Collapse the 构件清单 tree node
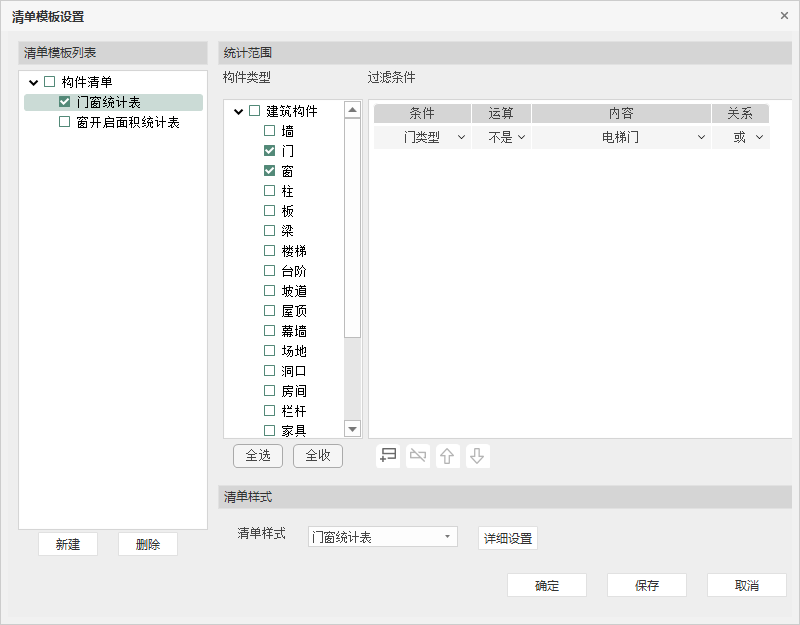The image size is (800, 625). click(x=34, y=83)
